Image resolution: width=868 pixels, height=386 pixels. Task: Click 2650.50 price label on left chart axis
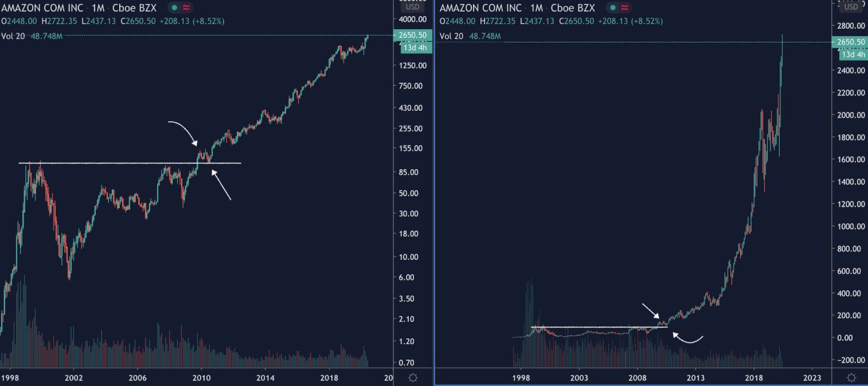point(413,35)
